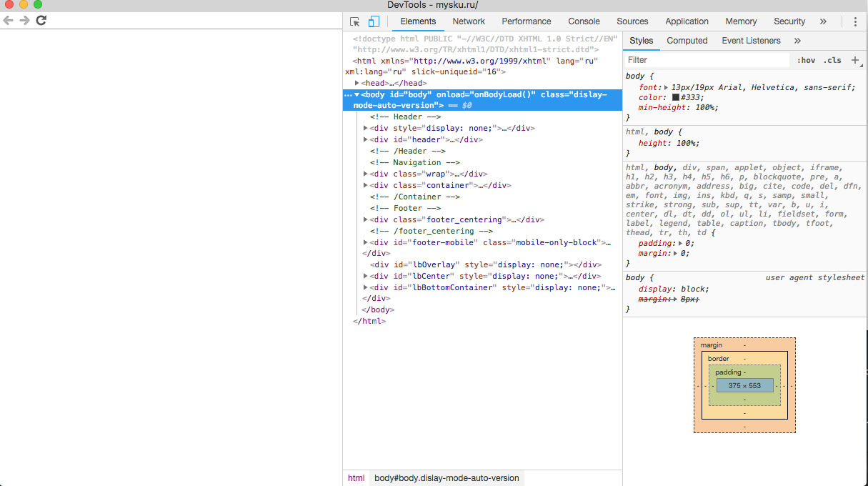
Task: Select the /Header comment line
Action: click(x=408, y=152)
